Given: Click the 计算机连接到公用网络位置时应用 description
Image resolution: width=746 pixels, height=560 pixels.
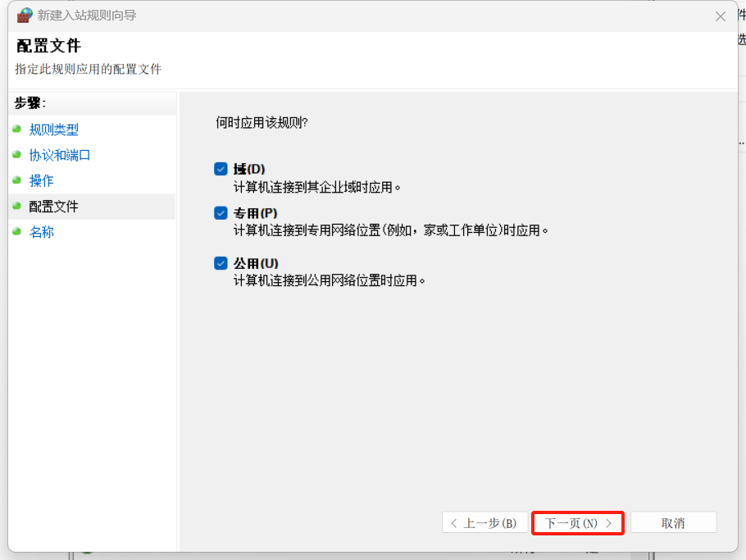Looking at the screenshot, I should point(330,280).
